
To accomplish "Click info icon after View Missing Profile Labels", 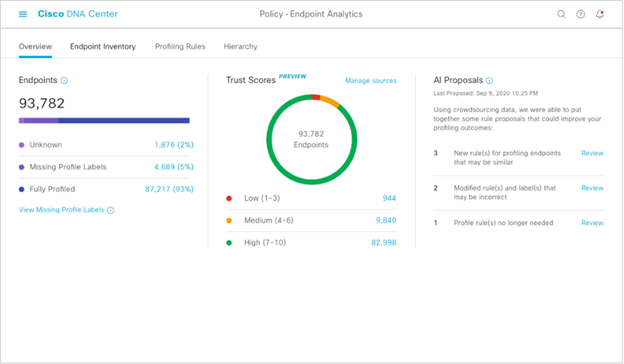I will click(x=110, y=210).
